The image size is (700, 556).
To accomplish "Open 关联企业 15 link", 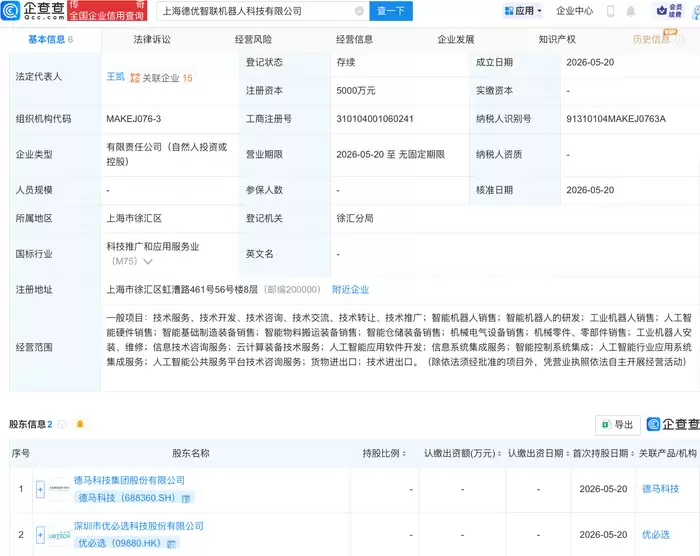I will pos(167,78).
